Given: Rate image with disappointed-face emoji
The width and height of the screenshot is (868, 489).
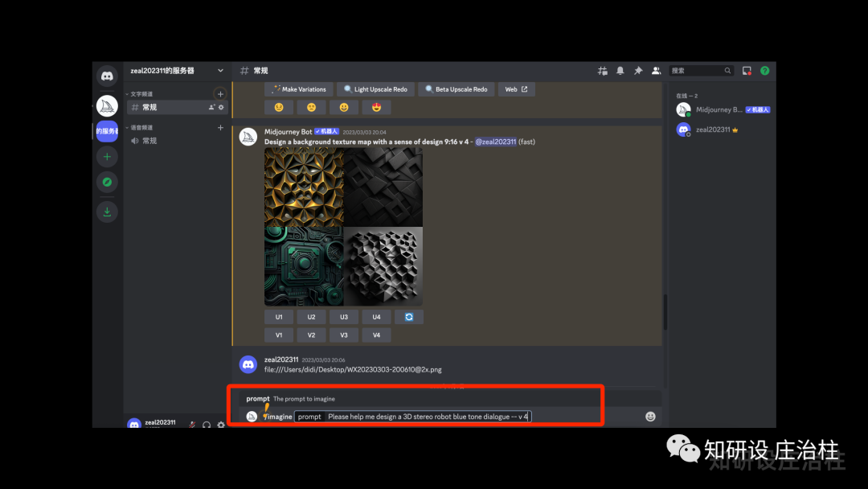Looking at the screenshot, I should click(312, 108).
